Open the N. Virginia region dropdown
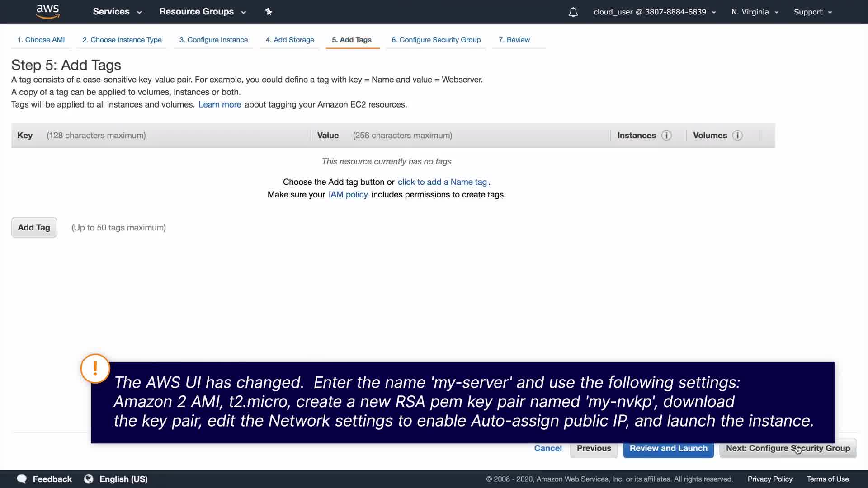 tap(755, 12)
